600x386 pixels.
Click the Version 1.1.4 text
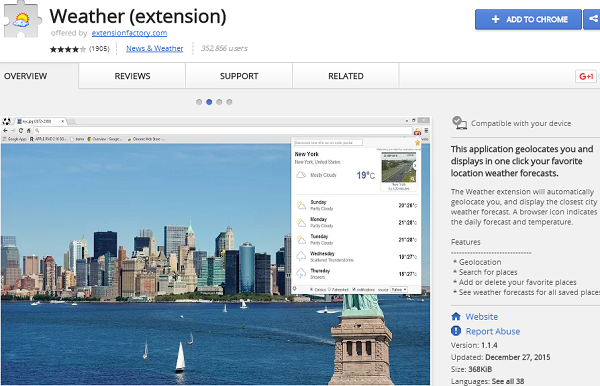474,345
